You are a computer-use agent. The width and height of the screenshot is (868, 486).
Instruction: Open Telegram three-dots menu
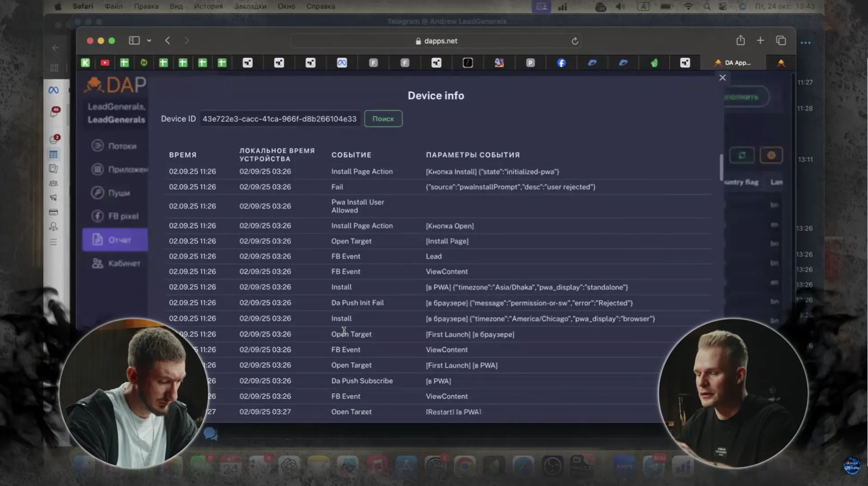805,43
